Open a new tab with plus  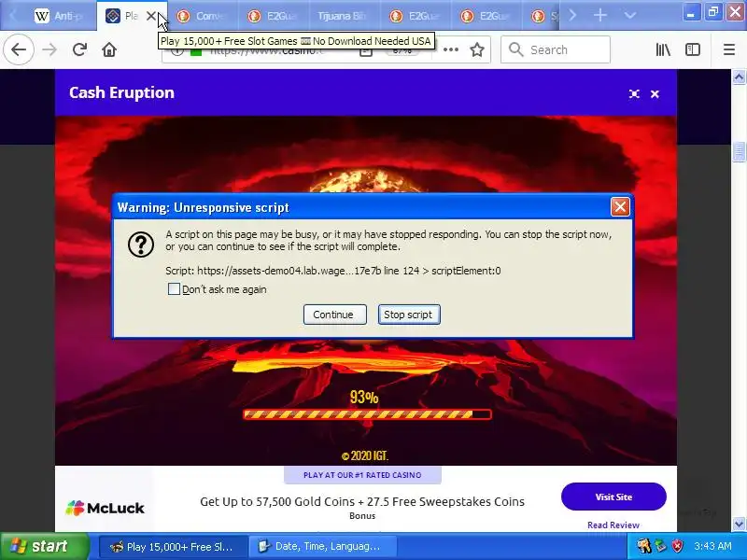[600, 15]
